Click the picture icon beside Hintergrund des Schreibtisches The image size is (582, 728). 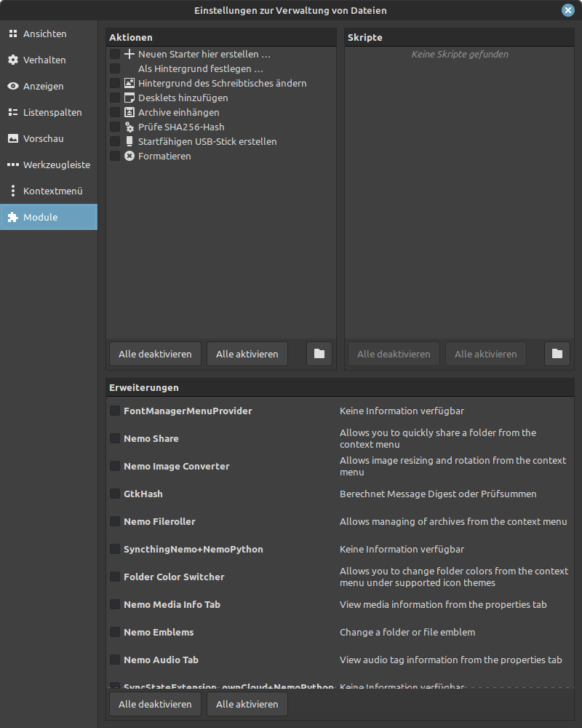[129, 83]
